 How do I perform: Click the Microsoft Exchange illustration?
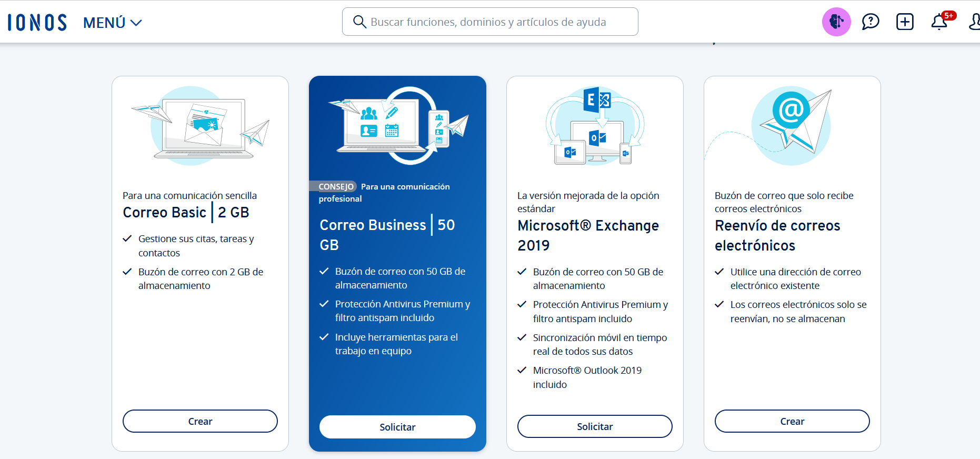[595, 126]
